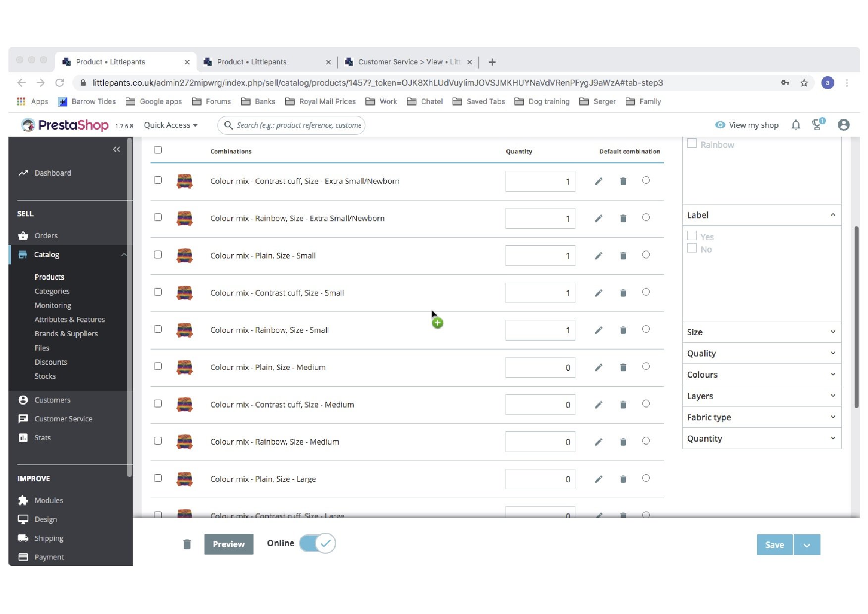This screenshot has height=614, width=868.
Task: Tick the checkbox for Rainbow, Size - Small
Action: (x=158, y=329)
